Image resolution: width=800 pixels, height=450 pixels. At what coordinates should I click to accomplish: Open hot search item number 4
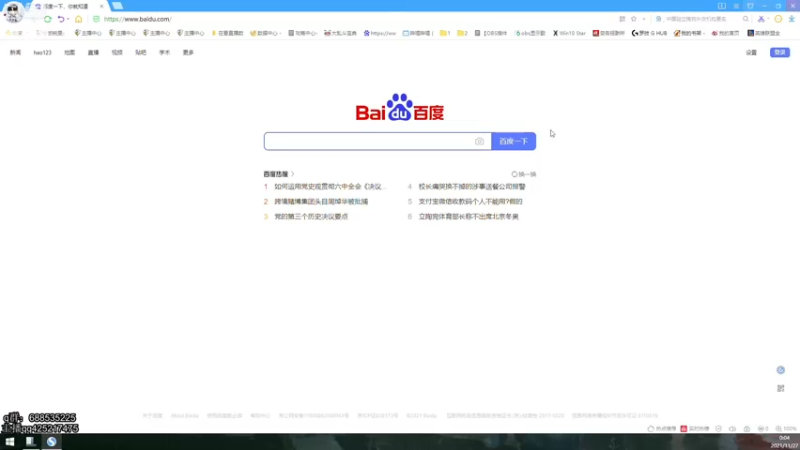(471, 187)
